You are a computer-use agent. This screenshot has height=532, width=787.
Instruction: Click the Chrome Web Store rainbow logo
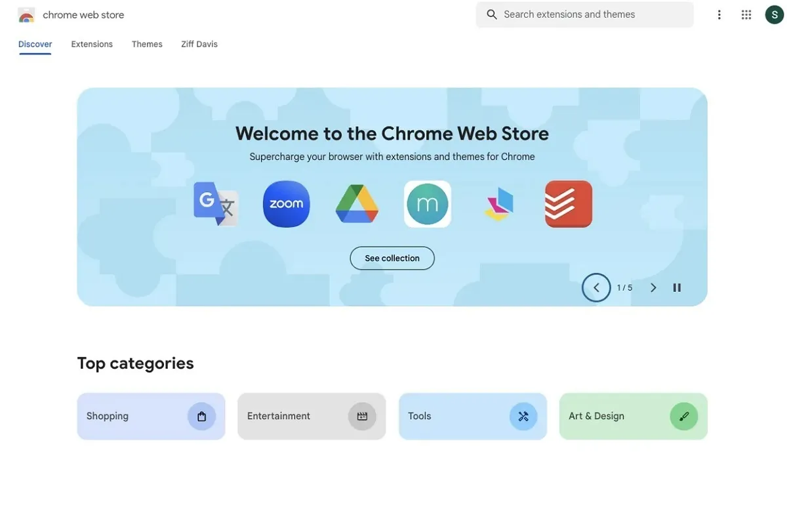(26, 15)
